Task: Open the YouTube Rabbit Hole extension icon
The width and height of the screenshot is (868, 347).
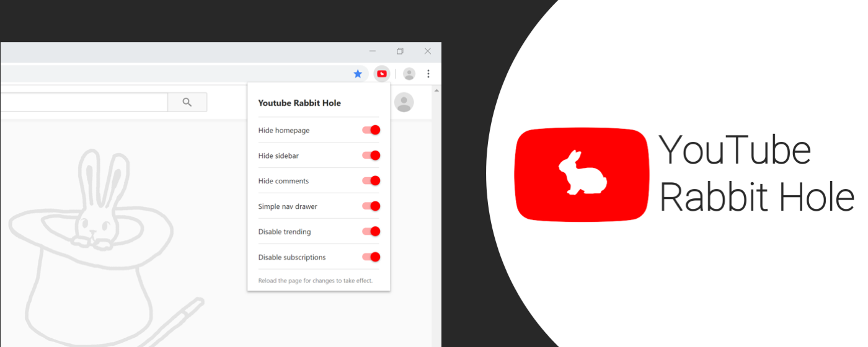Action: pyautogui.click(x=382, y=74)
